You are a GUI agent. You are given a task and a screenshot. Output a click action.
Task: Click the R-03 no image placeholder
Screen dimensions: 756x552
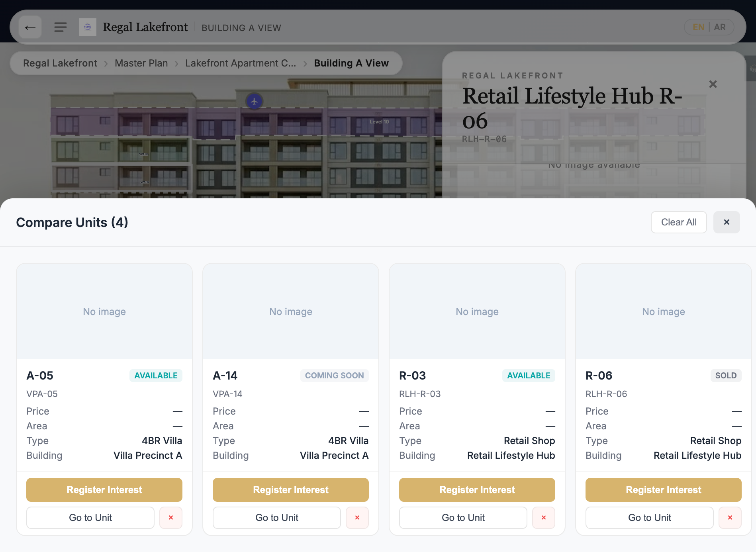[x=477, y=311]
